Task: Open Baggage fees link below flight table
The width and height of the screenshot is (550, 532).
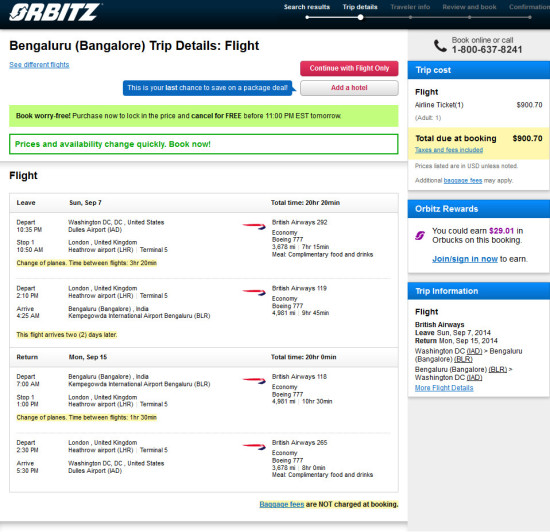Action: [x=282, y=504]
